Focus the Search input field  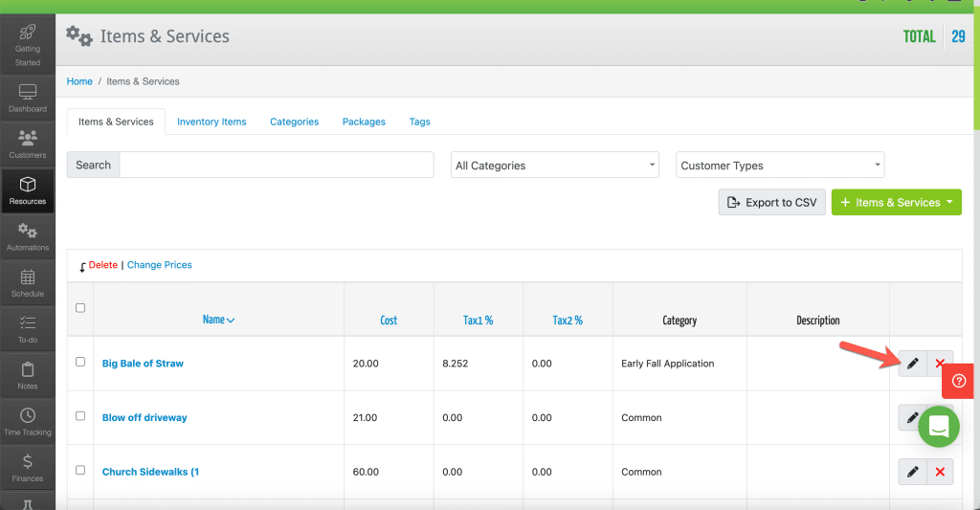click(277, 165)
